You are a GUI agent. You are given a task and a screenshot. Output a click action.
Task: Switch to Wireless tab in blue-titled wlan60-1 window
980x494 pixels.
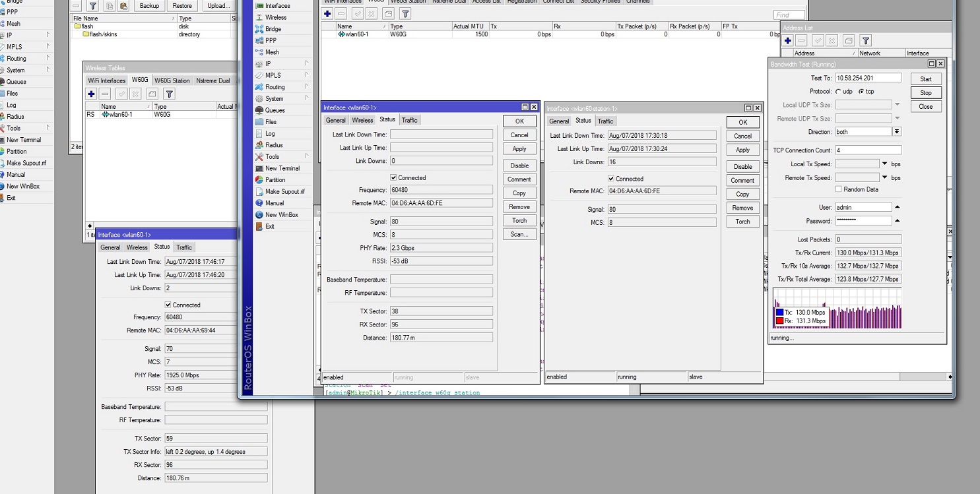[362, 120]
